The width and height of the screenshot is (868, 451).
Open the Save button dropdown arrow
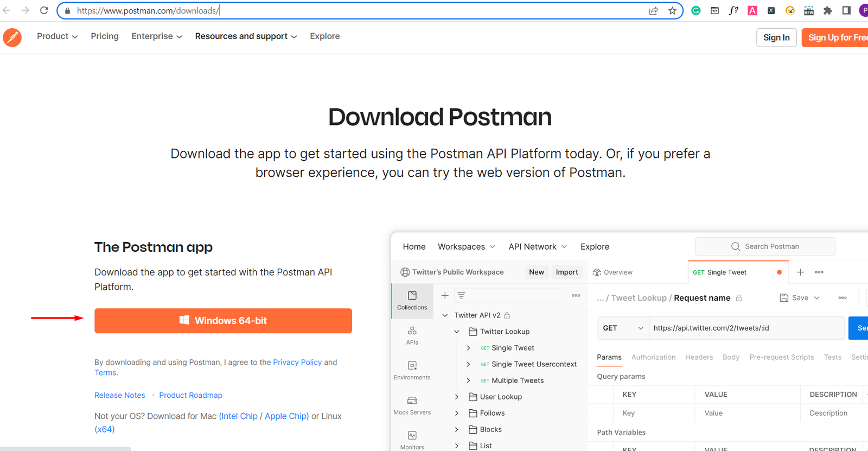coord(817,297)
